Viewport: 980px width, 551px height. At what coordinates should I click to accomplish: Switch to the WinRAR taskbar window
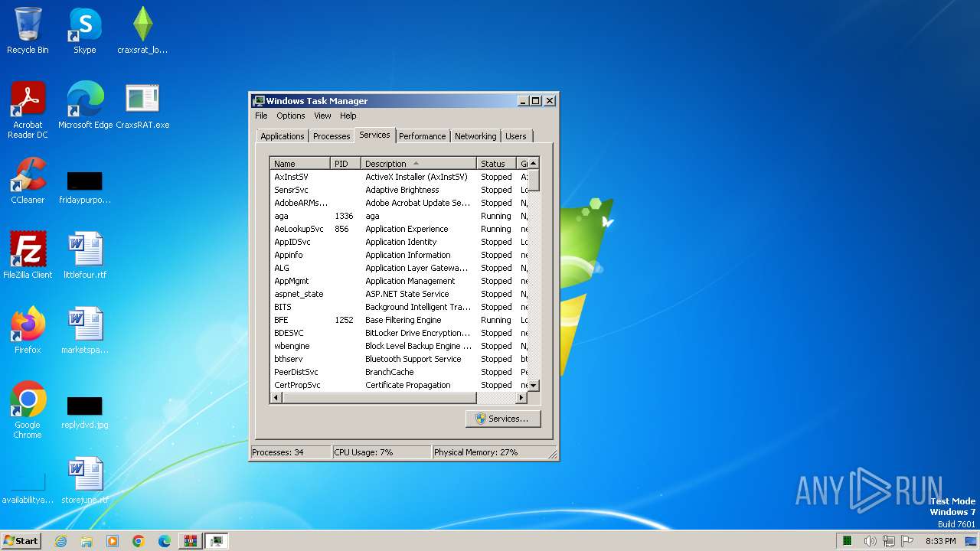click(191, 541)
